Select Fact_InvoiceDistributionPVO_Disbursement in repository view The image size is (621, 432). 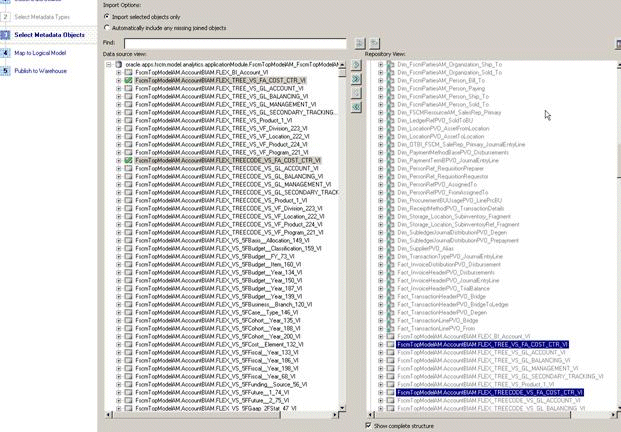(449, 265)
